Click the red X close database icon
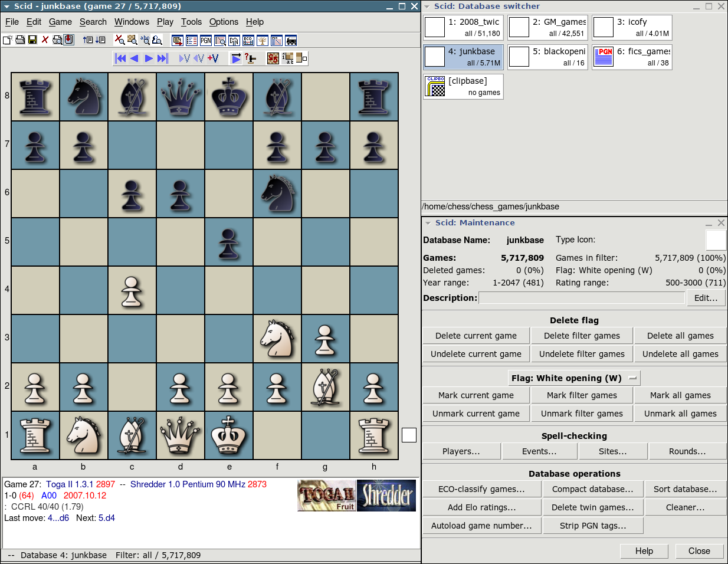The image size is (728, 564). click(x=45, y=40)
